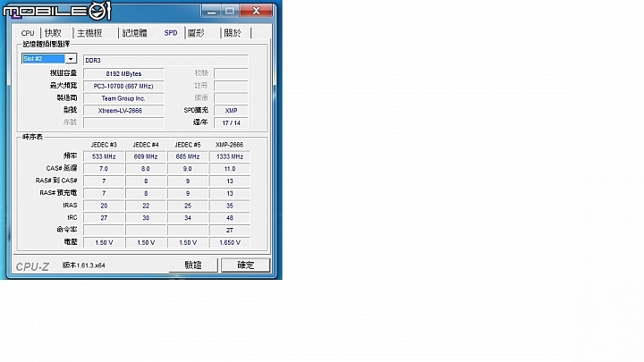644x362 pixels.
Task: Minimize the CPU-Z window
Action: (211, 11)
